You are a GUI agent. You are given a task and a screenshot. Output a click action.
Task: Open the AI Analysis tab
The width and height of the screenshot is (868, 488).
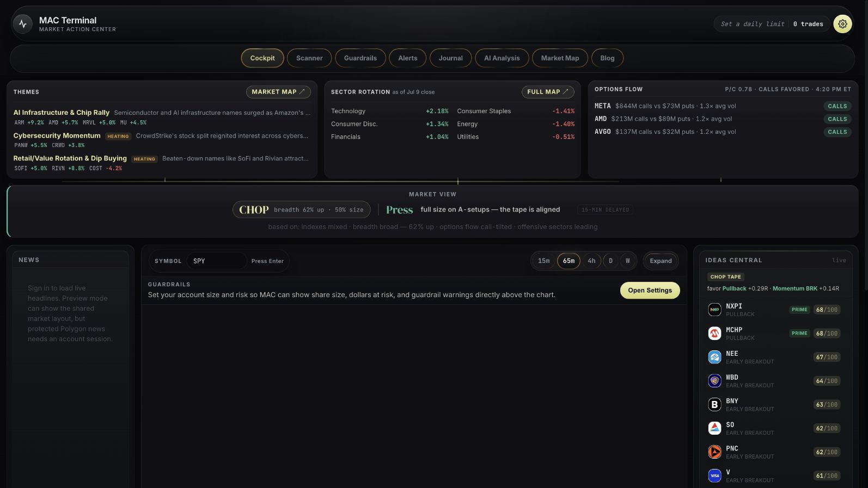502,58
